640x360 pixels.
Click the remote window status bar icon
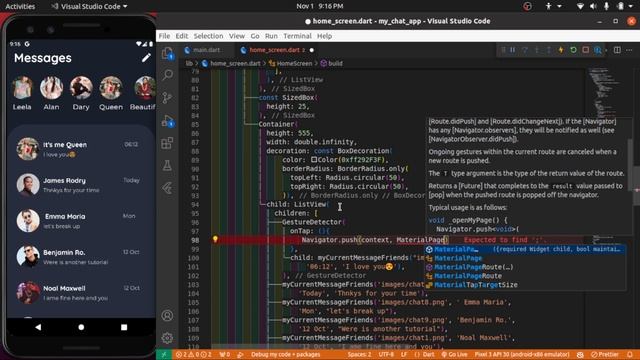[164, 354]
